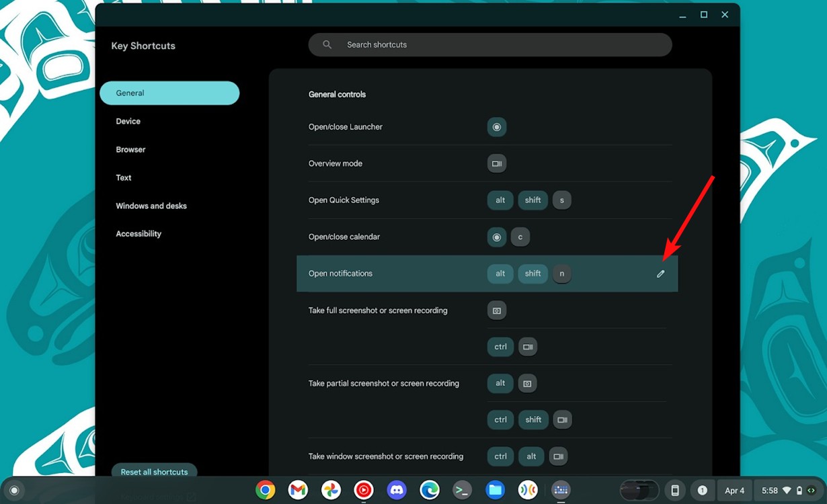
Task: Click the magnifier icon in the search bar
Action: (327, 44)
